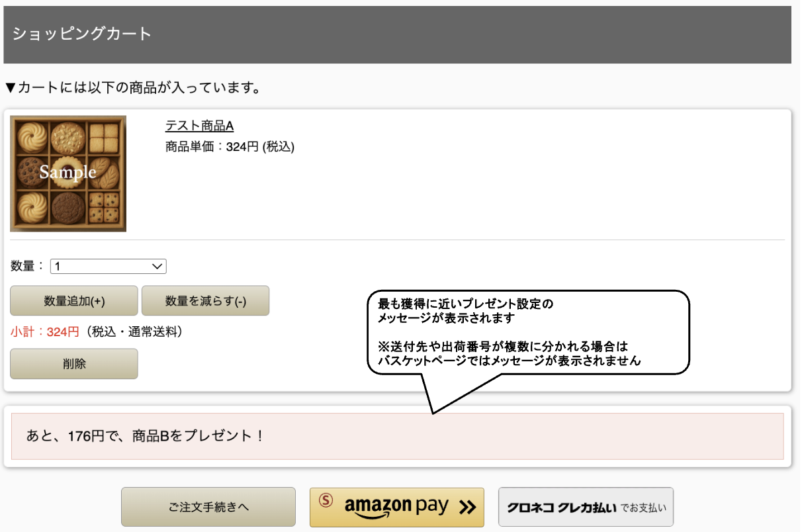This screenshot has height=532, width=802.
Task: Click the cookie box product thumbnail
Action: 68,173
